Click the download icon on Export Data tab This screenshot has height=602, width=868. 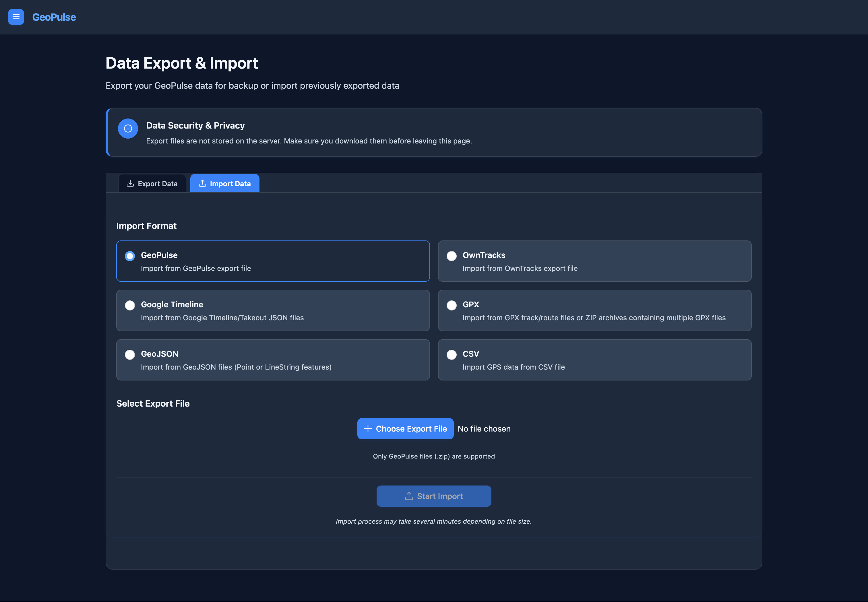pyautogui.click(x=130, y=183)
